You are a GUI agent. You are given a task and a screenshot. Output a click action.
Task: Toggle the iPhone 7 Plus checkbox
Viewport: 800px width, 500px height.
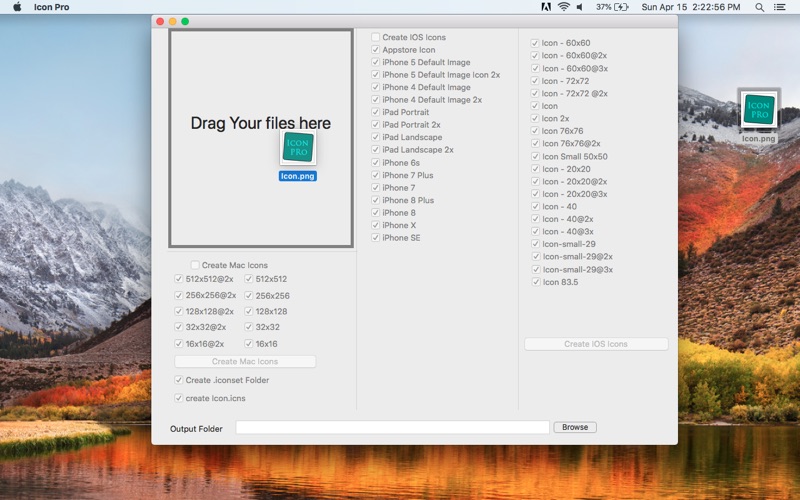point(376,175)
